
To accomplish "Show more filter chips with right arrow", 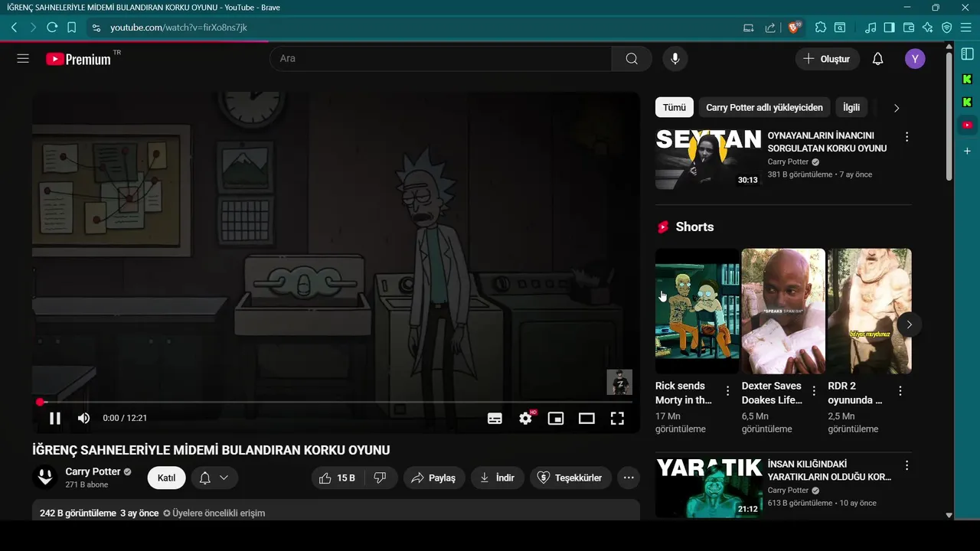I will 897,108.
